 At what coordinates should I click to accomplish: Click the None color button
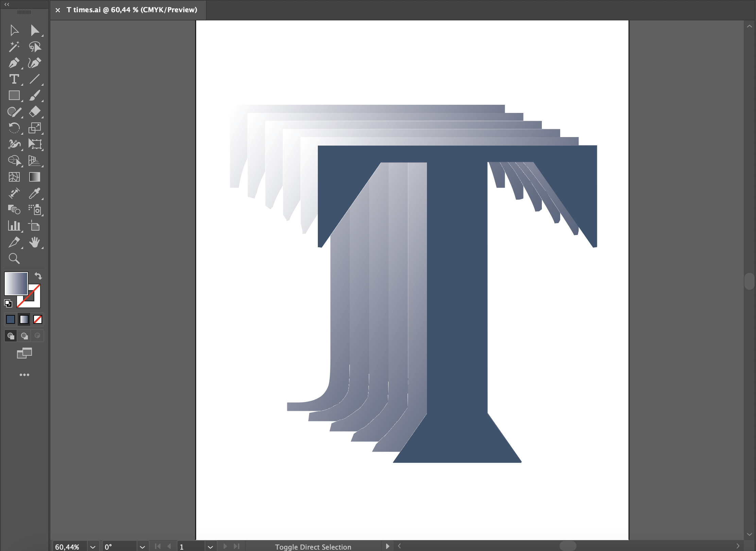(x=38, y=319)
